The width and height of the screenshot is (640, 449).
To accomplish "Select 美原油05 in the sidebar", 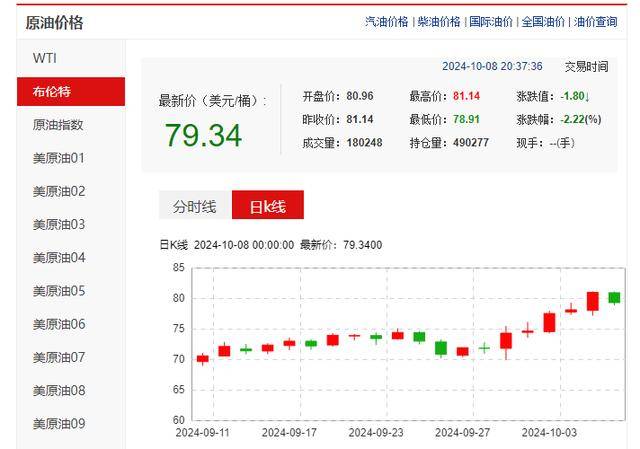I will (x=71, y=291).
